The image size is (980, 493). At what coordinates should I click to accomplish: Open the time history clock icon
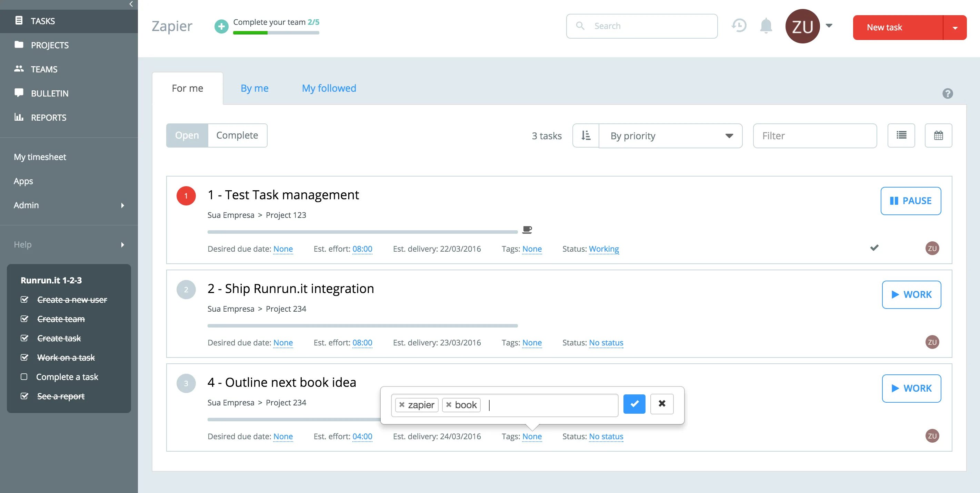(739, 26)
